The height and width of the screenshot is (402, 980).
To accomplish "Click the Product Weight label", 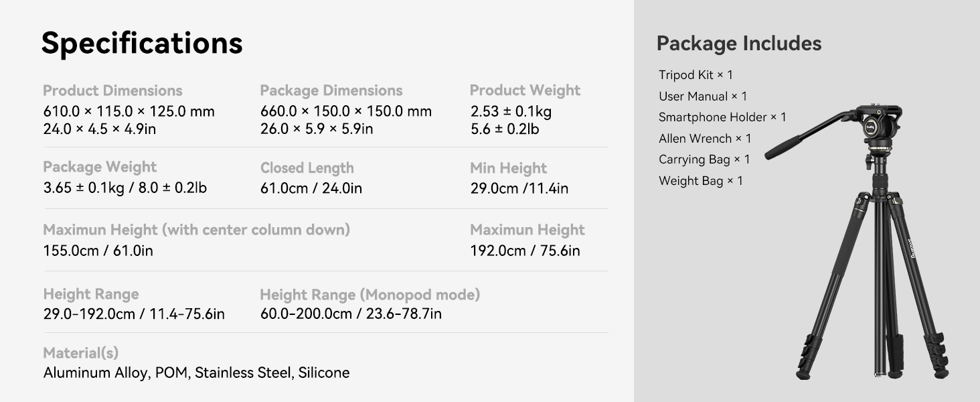I will [525, 90].
